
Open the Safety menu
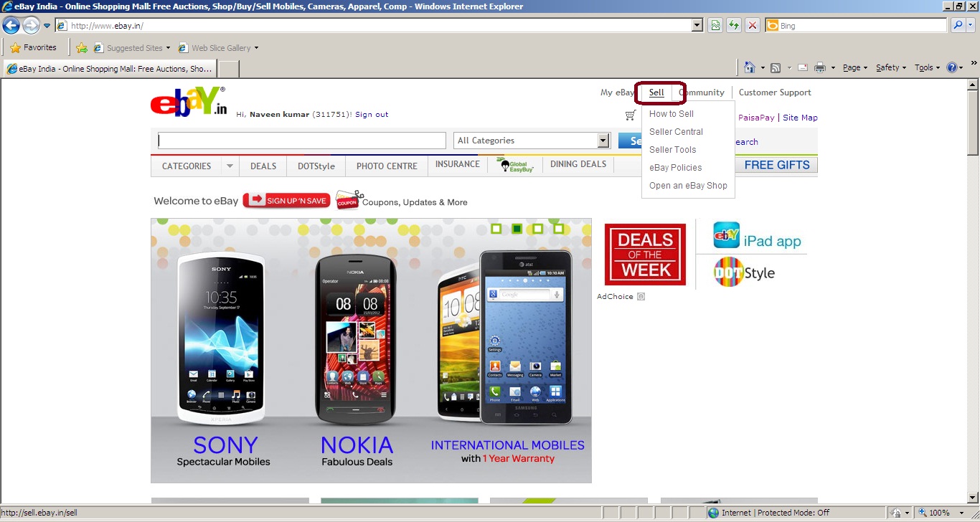tap(891, 67)
